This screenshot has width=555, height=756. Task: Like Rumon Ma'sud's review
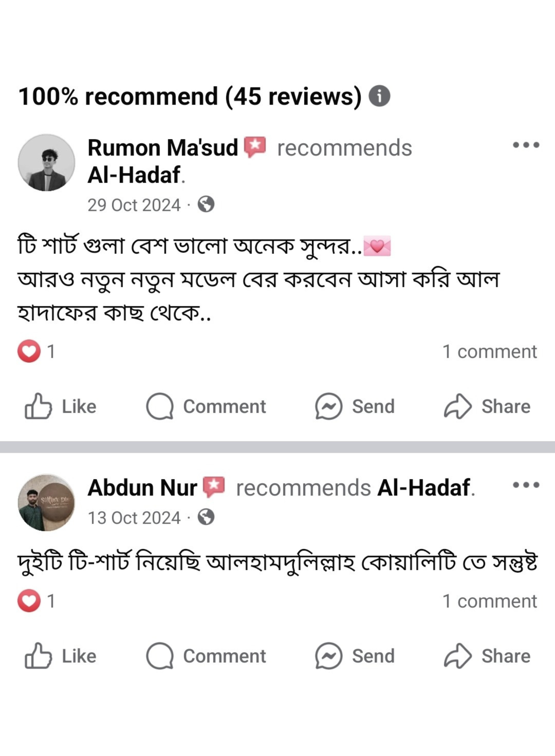[60, 407]
